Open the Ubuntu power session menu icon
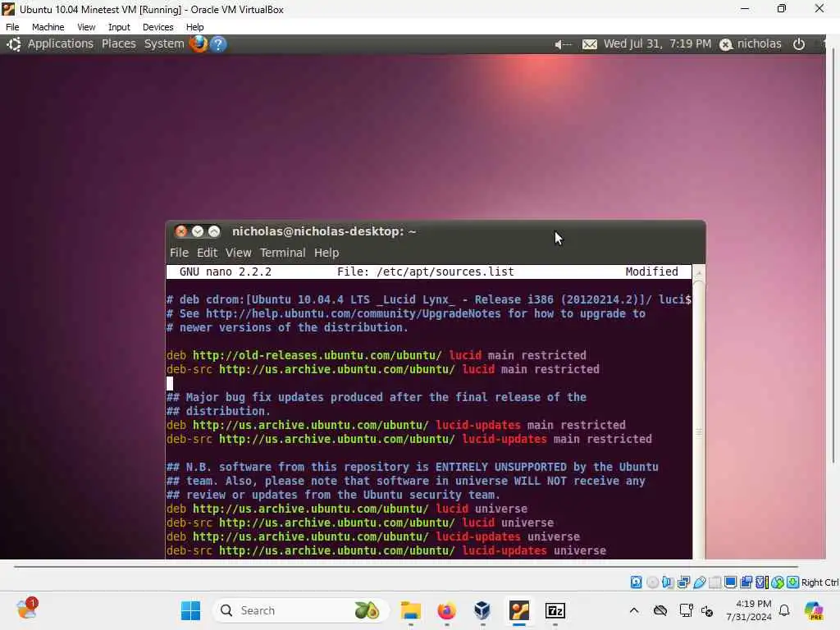Image resolution: width=840 pixels, height=630 pixels. (x=799, y=44)
